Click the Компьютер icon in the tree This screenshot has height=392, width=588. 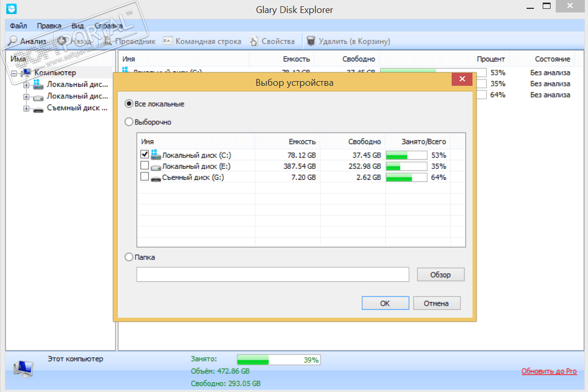pyautogui.click(x=26, y=72)
